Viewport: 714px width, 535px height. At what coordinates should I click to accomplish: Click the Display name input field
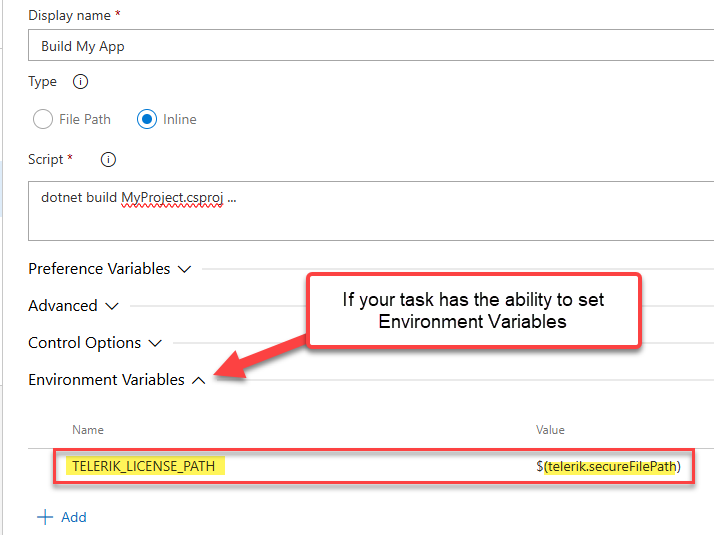[371, 45]
